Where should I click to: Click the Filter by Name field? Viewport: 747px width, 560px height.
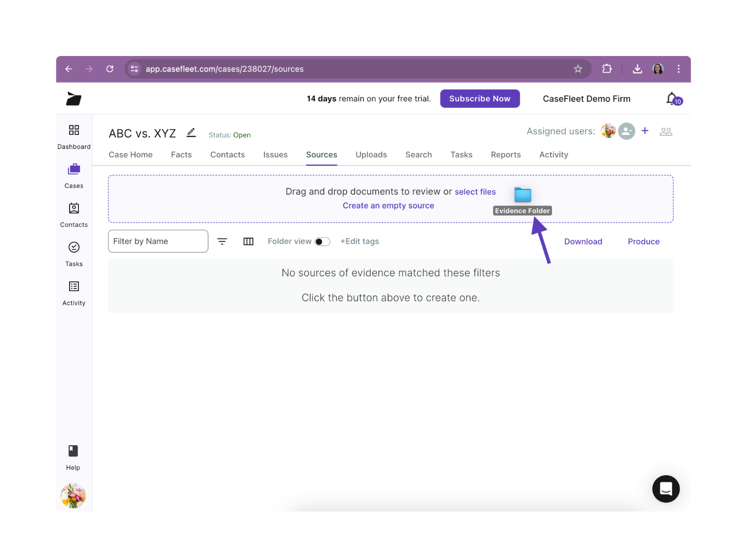158,241
